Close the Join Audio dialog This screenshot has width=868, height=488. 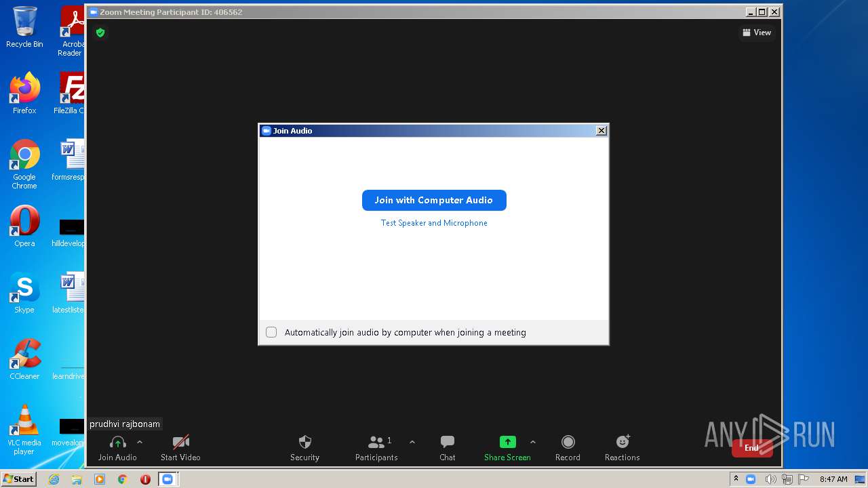click(601, 131)
